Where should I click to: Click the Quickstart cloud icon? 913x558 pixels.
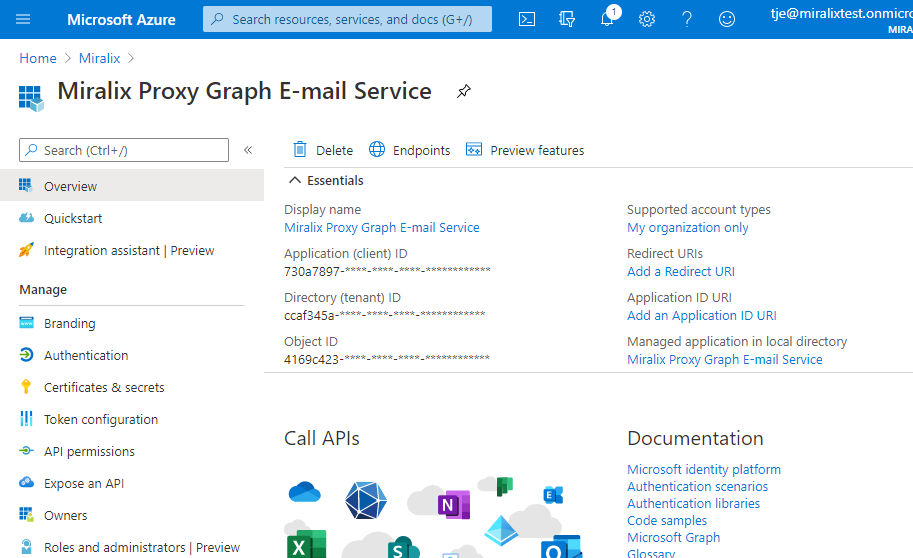[x=26, y=218]
